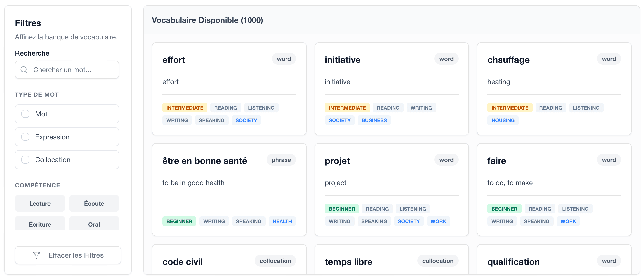Image resolution: width=644 pixels, height=280 pixels.
Task: Select the Écoute skill filter
Action: coord(94,203)
